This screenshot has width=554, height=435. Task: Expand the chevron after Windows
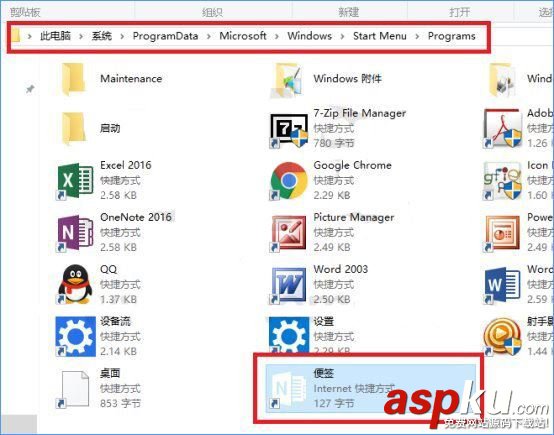coord(342,36)
